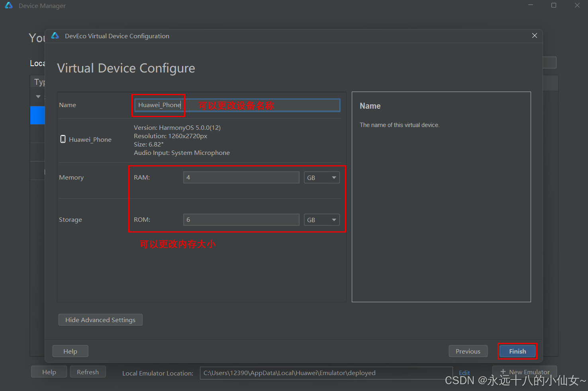This screenshot has width=588, height=391.
Task: Click the Finish button
Action: point(517,351)
